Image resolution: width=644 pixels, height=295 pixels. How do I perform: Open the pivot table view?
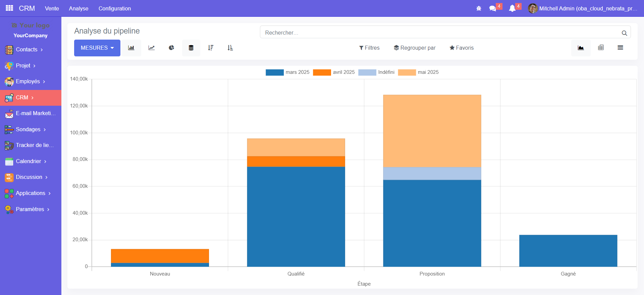coord(601,48)
